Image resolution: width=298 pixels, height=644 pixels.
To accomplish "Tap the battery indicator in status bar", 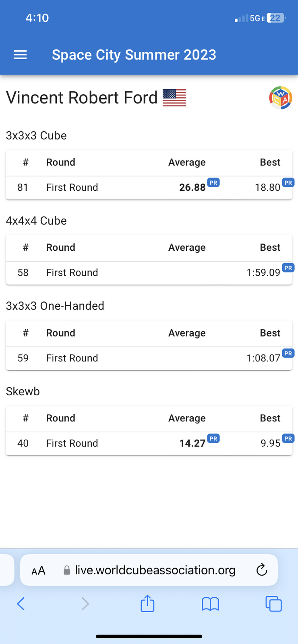I will (x=276, y=18).
